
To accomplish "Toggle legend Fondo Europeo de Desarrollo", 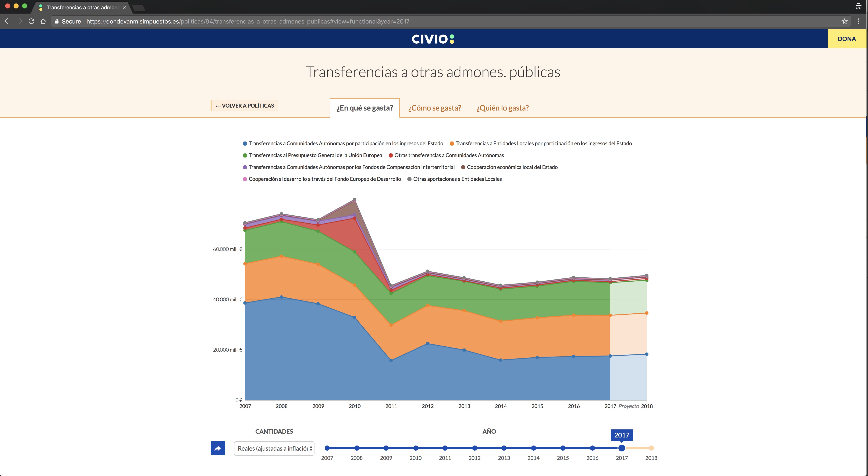I will pos(322,179).
